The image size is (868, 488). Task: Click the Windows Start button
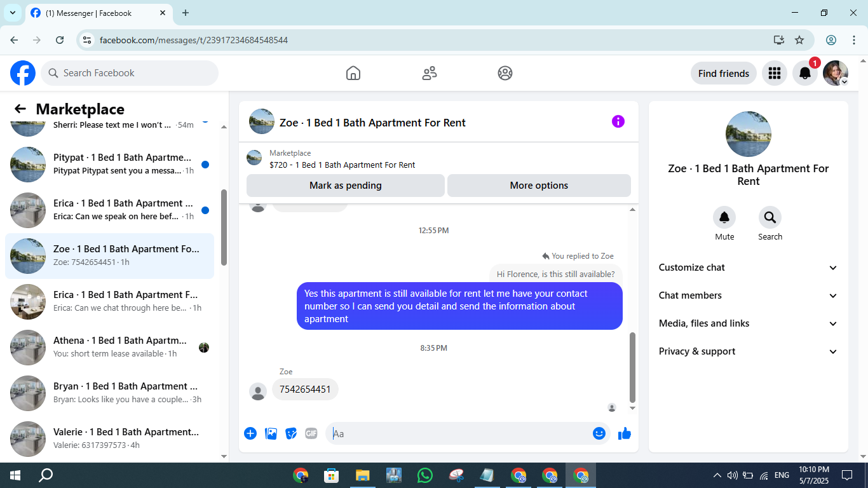click(15, 475)
